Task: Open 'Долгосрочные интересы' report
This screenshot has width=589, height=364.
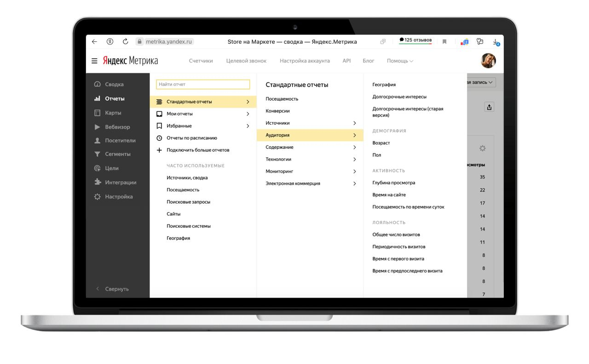Action: [x=399, y=97]
